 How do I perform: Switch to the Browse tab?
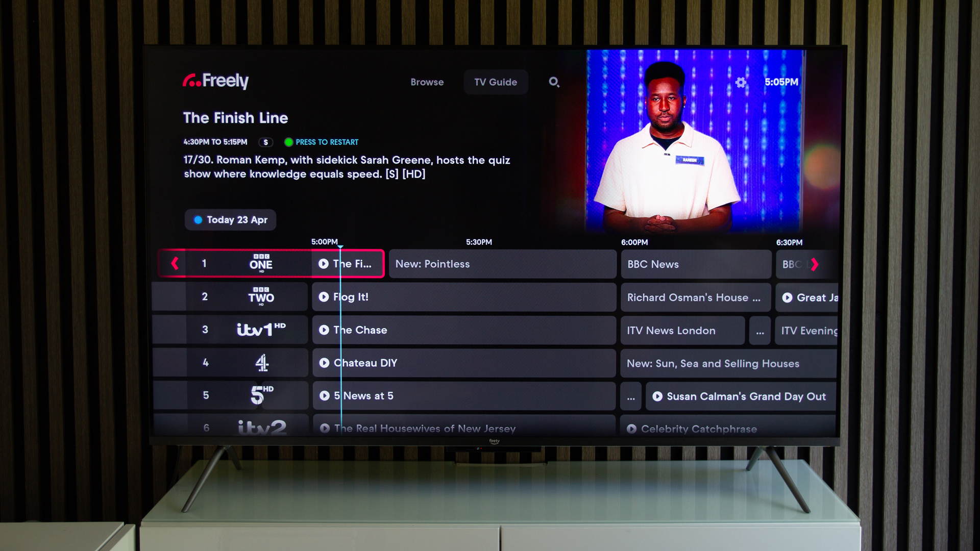(x=427, y=82)
